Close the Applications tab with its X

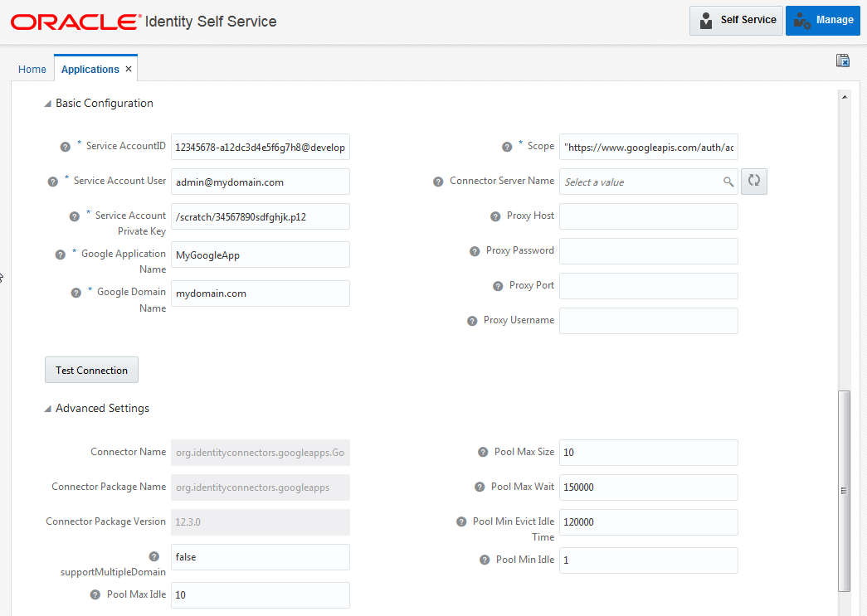(129, 69)
